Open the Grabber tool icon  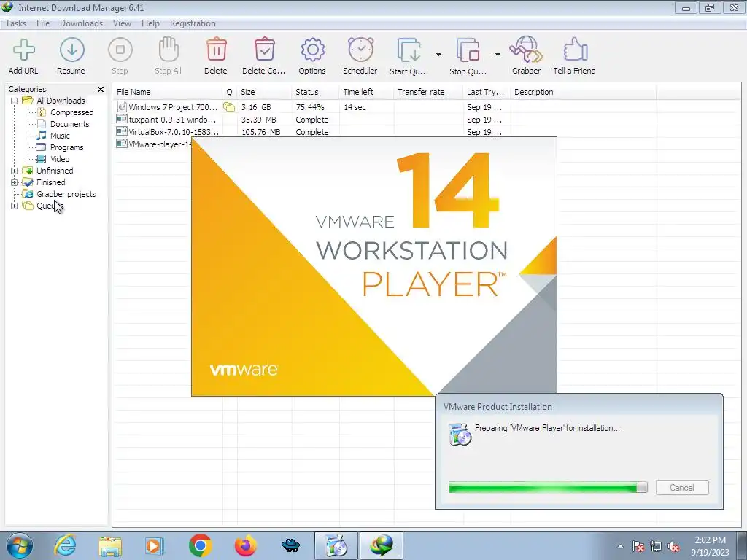click(x=526, y=50)
